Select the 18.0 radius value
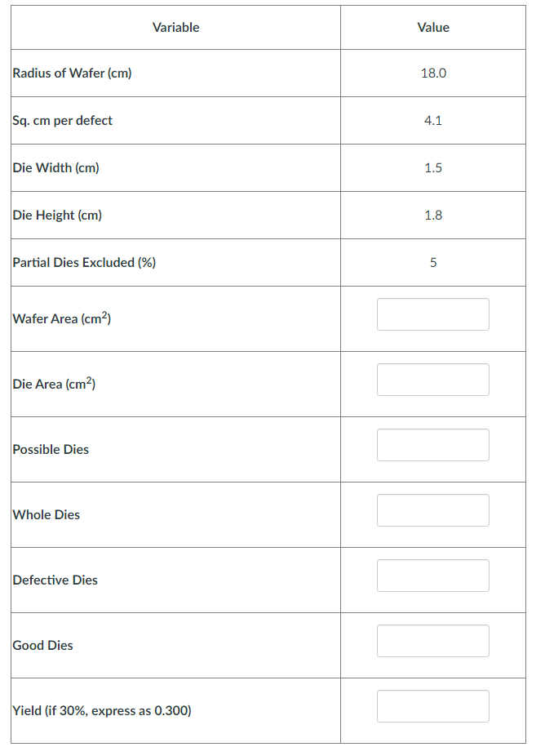 (433, 73)
